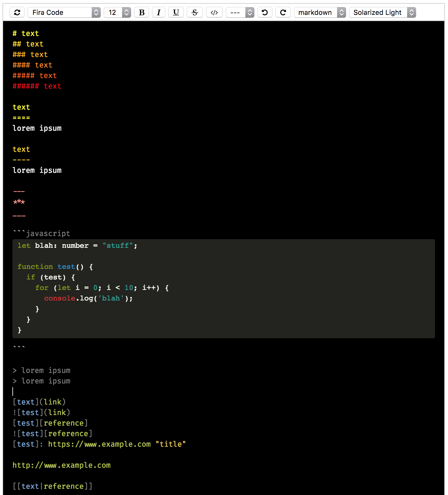Open the horizontal rule '---' dropdown

pyautogui.click(x=240, y=12)
